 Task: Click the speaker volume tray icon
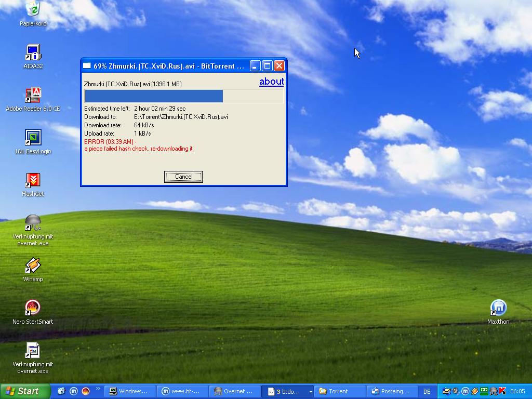click(x=456, y=391)
